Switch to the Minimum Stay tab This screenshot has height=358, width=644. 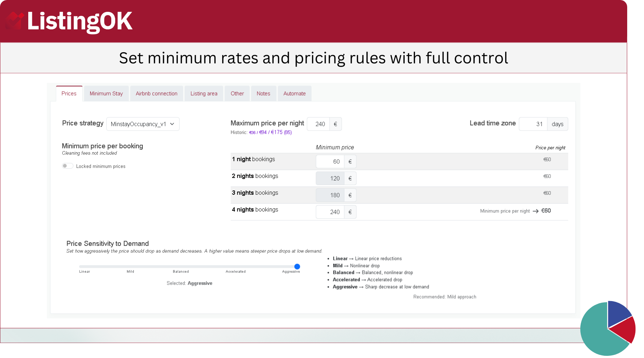coord(106,93)
